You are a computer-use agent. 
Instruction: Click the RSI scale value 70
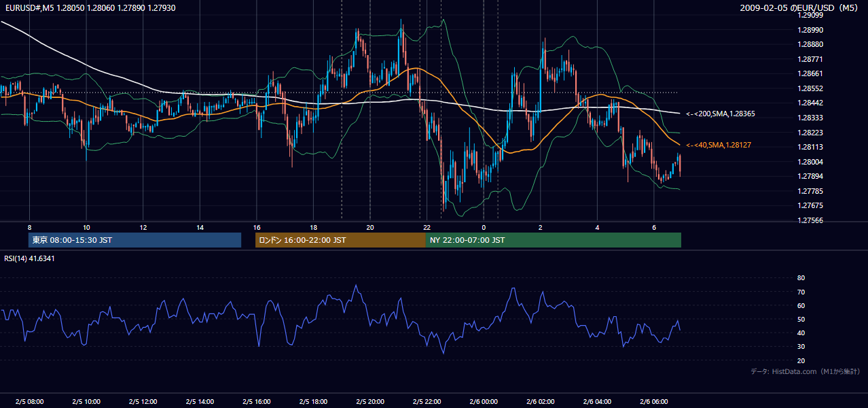[801, 292]
